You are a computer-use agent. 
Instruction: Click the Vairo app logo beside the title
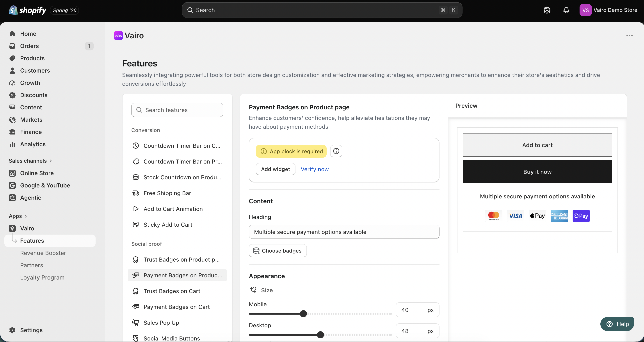[x=118, y=36]
